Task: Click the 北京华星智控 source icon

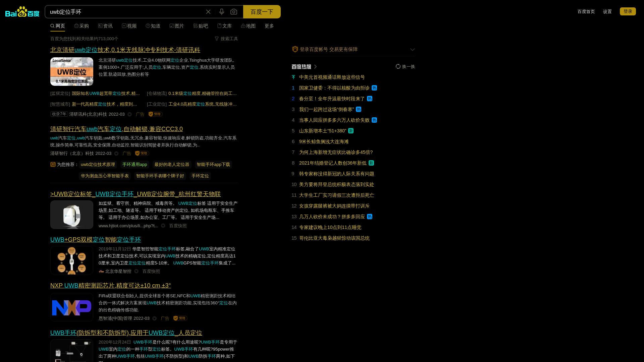Action: click(101, 271)
